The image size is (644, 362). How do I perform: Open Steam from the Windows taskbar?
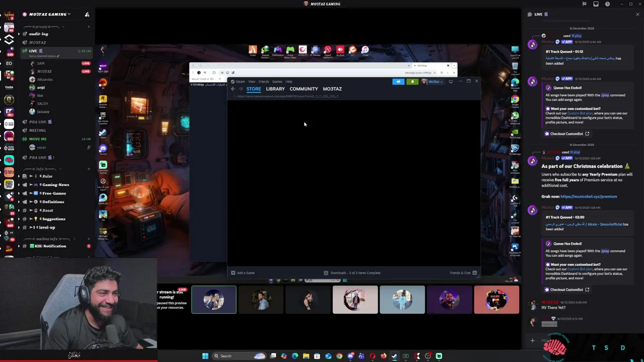pos(394,356)
